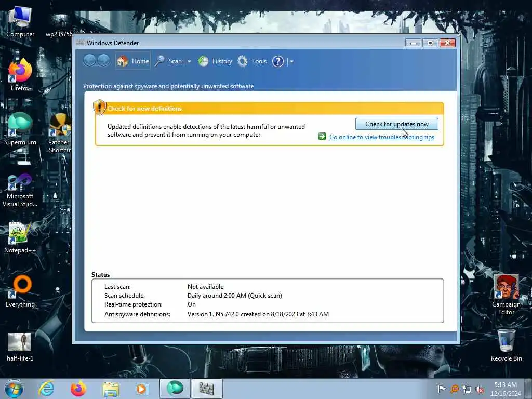
Task: Click the Check for updates now button
Action: 396,124
